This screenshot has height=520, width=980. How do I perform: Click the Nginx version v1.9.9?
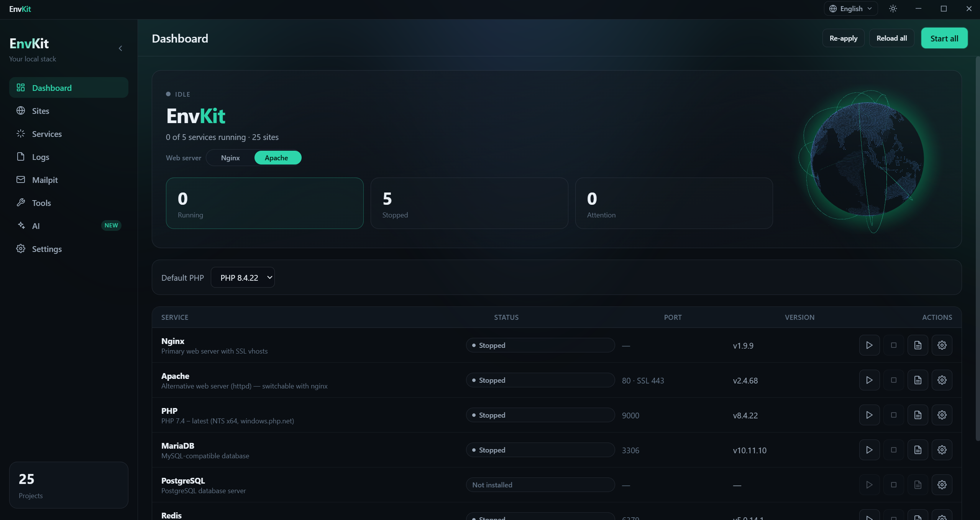(743, 346)
